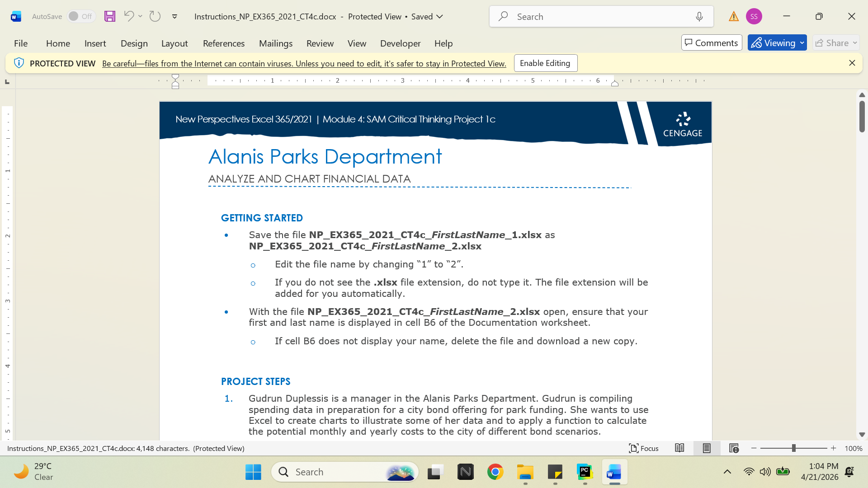Open the Developer tab

(400, 43)
